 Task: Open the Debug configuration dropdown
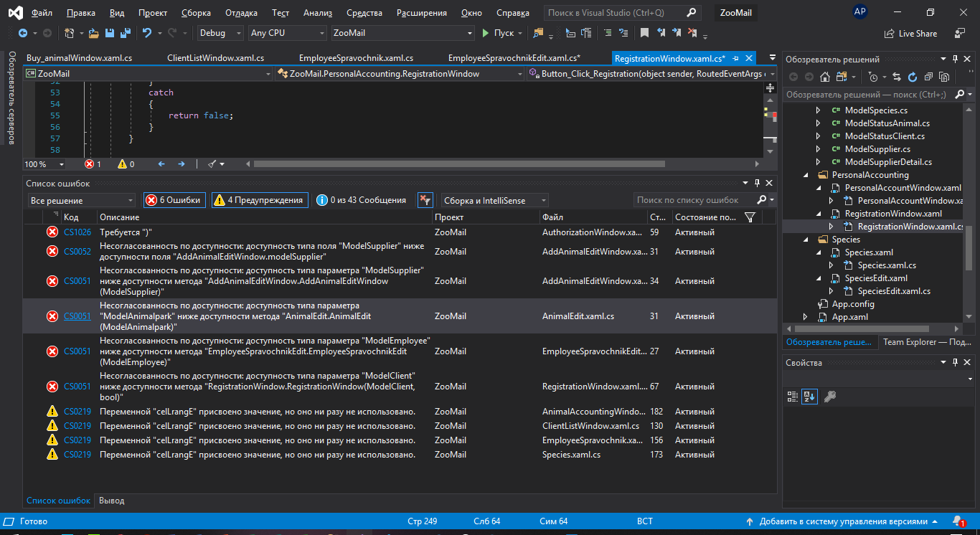(220, 33)
